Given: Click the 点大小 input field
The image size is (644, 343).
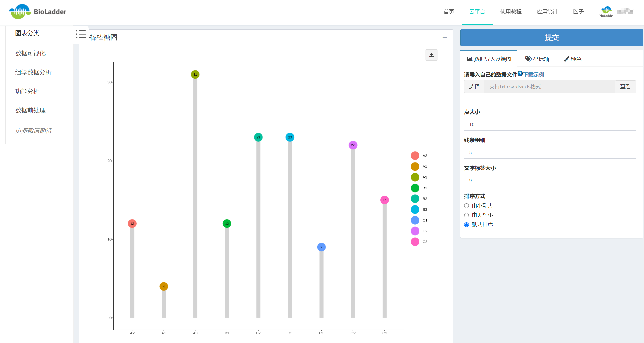Looking at the screenshot, I should (x=550, y=124).
